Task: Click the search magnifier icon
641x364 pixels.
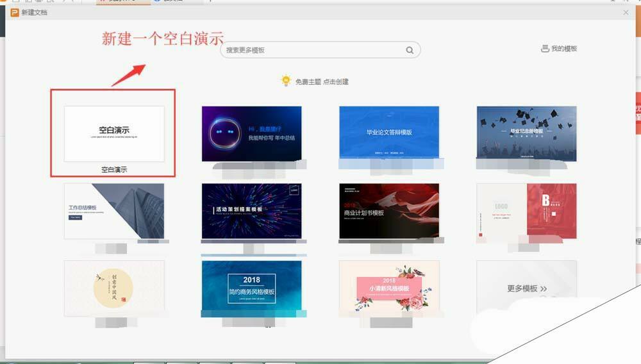Action: (410, 50)
